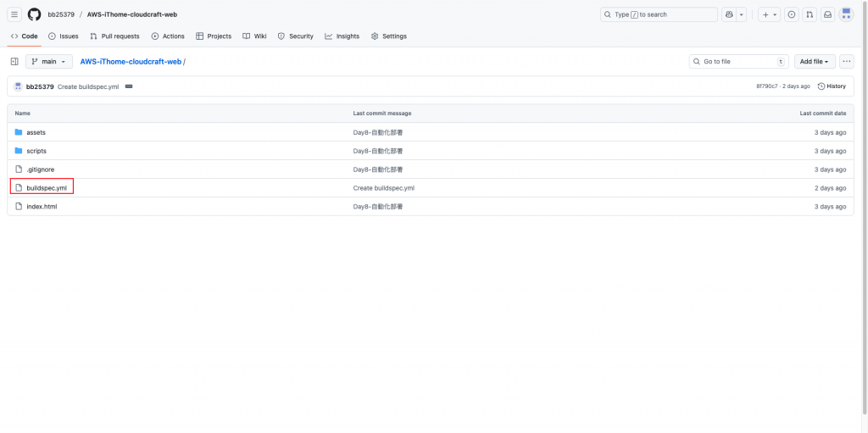Open pull requests icon in header

[x=810, y=14]
